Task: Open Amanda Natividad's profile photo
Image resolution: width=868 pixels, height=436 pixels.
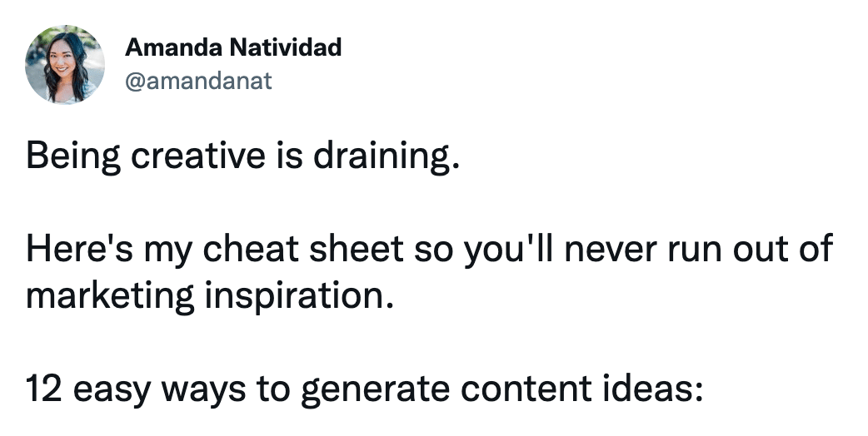Action: pos(65,64)
